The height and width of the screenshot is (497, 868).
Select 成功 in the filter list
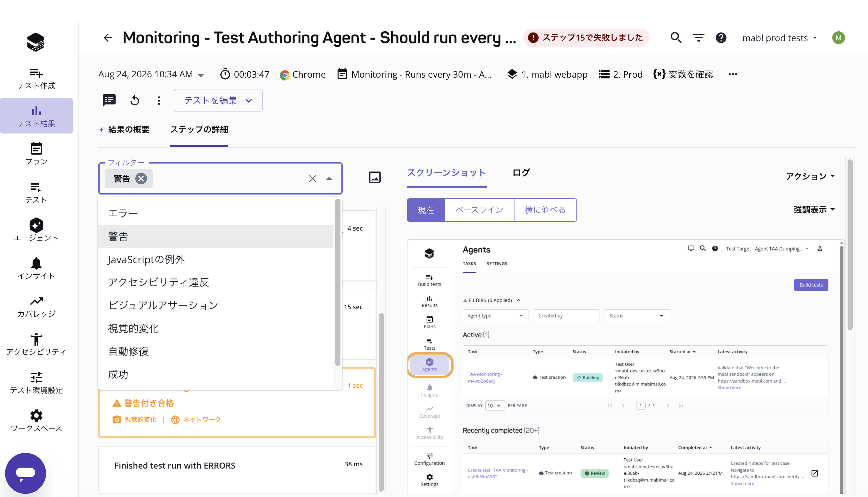(x=215, y=374)
